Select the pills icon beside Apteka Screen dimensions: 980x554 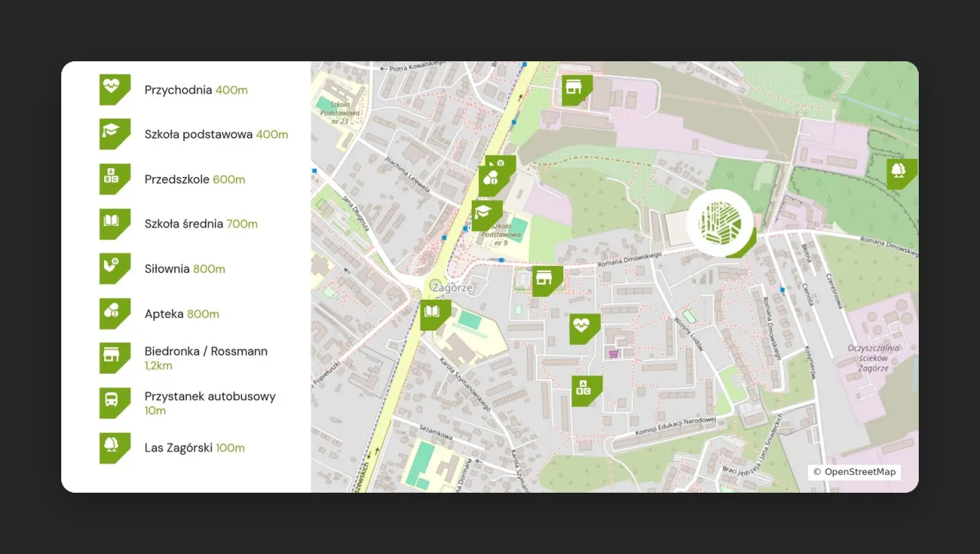115,313
